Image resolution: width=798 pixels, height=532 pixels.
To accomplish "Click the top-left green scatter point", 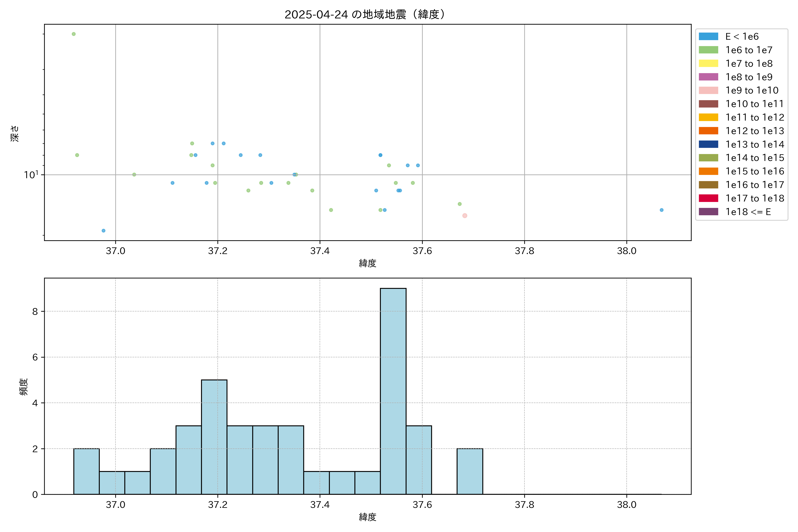I will (x=74, y=34).
